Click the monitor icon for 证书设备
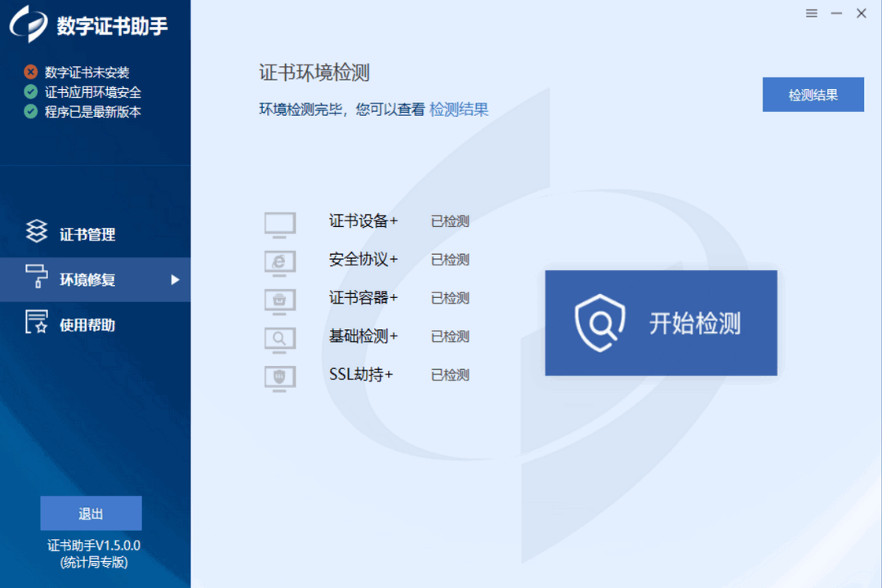This screenshot has width=882, height=588. 280,225
